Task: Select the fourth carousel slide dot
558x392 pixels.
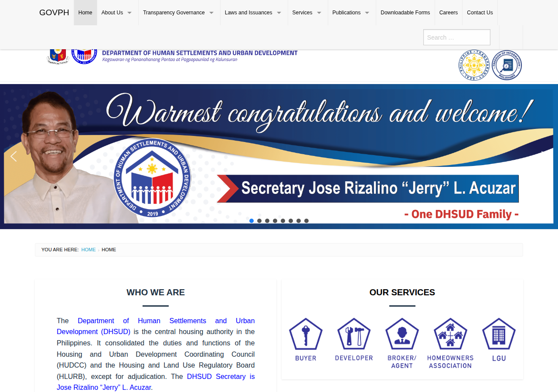Action: click(275, 221)
